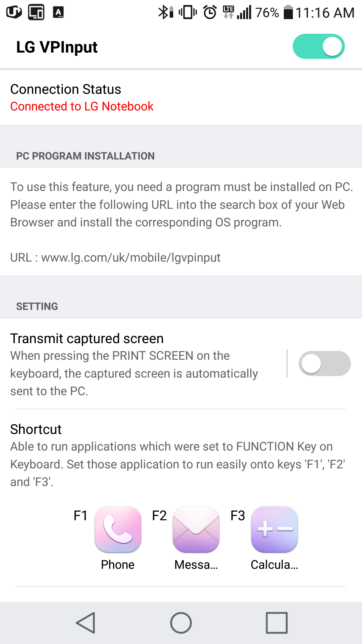Tap the battery percentage indicator

[x=267, y=13]
